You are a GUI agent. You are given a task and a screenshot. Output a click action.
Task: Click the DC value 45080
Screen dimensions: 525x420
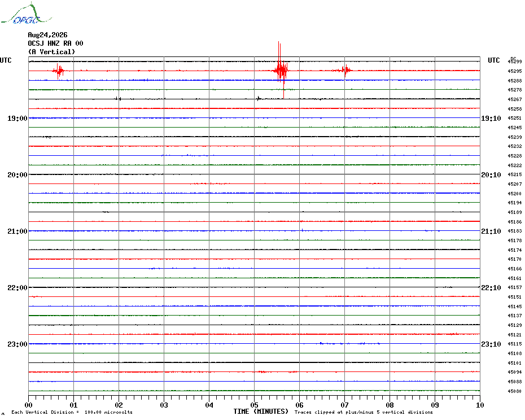click(x=515, y=391)
